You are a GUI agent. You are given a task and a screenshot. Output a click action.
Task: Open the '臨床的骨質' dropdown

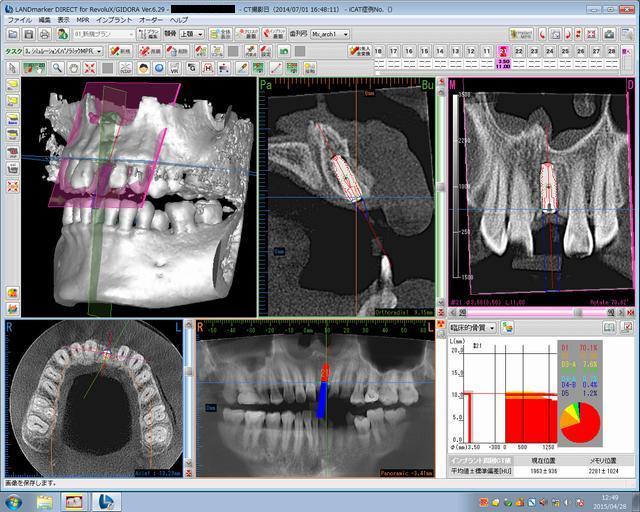[x=473, y=327]
